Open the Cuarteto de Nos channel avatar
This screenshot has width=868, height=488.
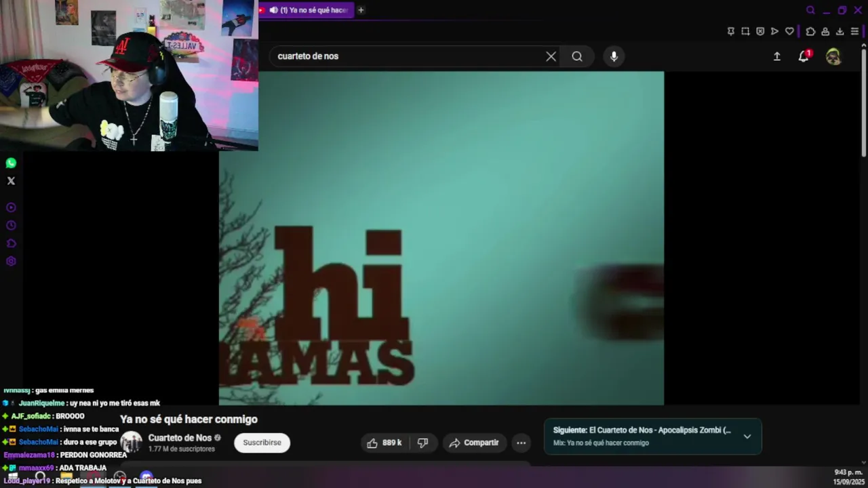[131, 443]
